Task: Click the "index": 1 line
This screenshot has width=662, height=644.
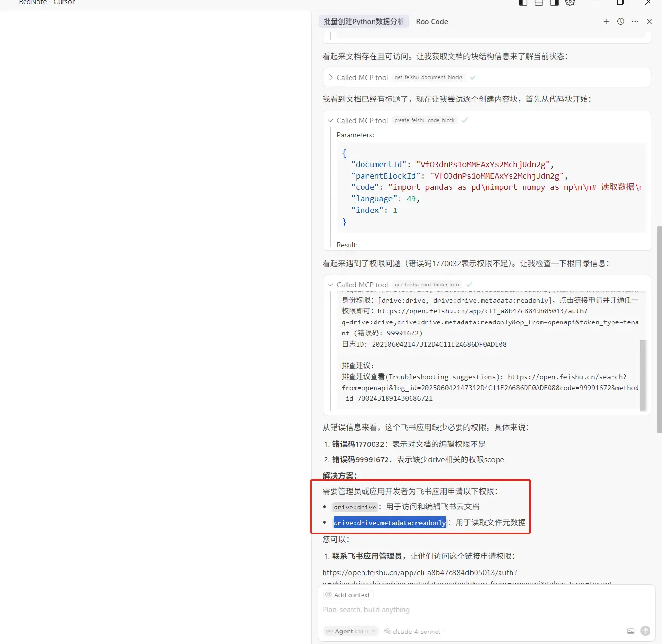Action: click(374, 210)
